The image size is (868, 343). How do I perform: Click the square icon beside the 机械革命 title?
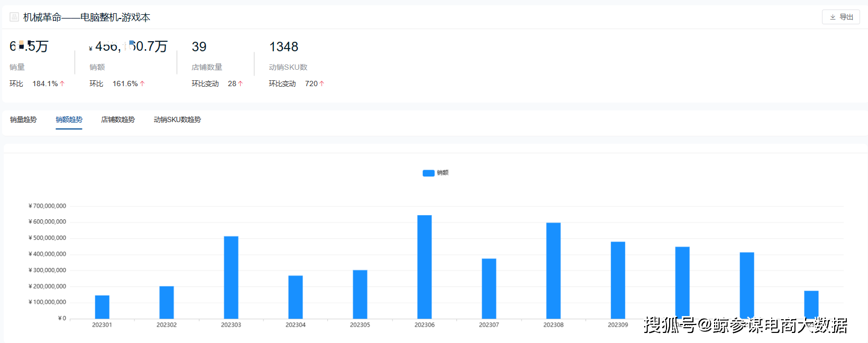(14, 17)
